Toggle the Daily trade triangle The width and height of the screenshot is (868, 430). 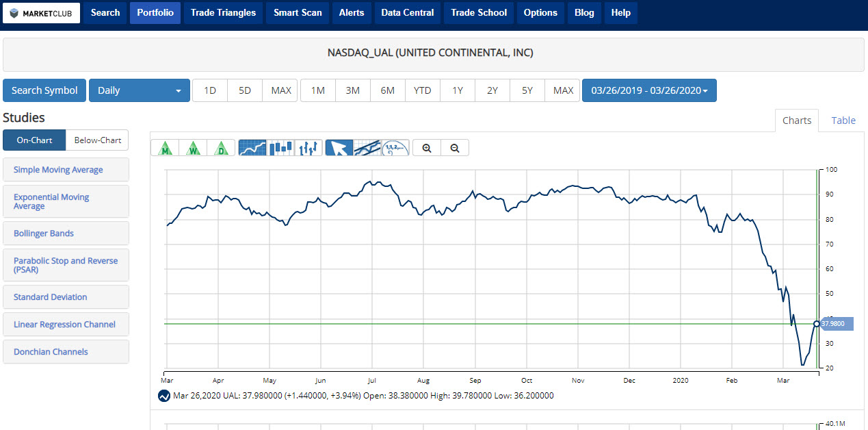[221, 148]
